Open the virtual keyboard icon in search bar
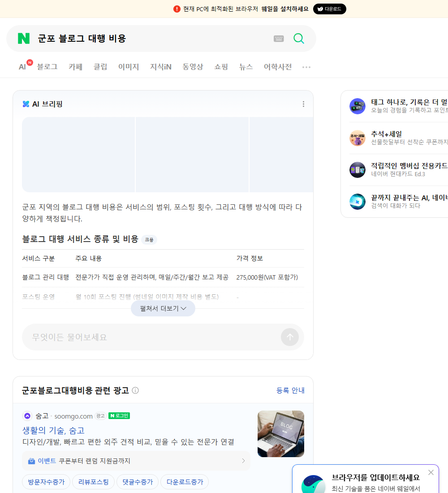This screenshot has height=493, width=448. (x=279, y=39)
